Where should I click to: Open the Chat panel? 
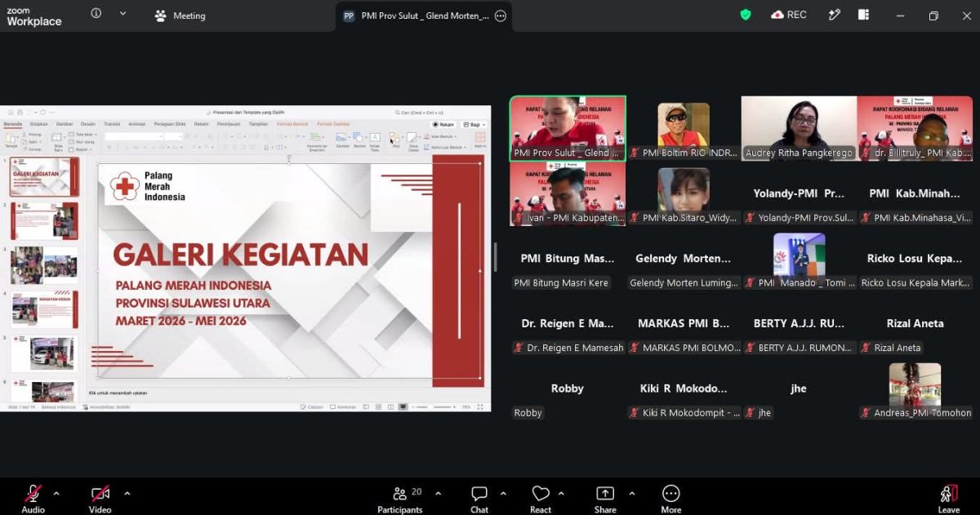point(479,499)
